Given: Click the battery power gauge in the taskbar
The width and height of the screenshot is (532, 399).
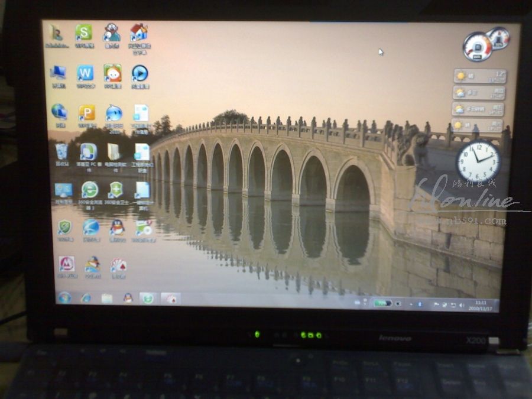Looking at the screenshot, I should [382, 303].
